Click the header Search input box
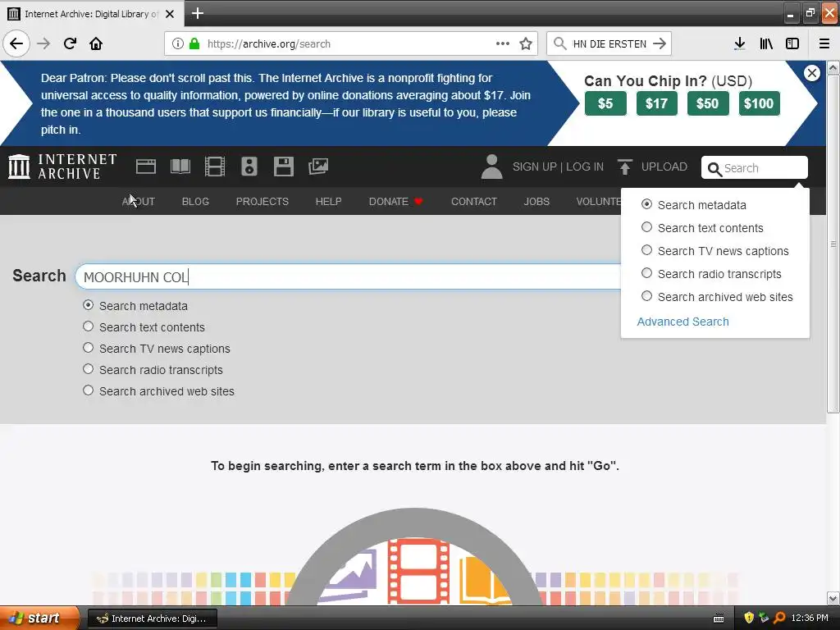Screen dimensions: 840x630 pos(755,167)
